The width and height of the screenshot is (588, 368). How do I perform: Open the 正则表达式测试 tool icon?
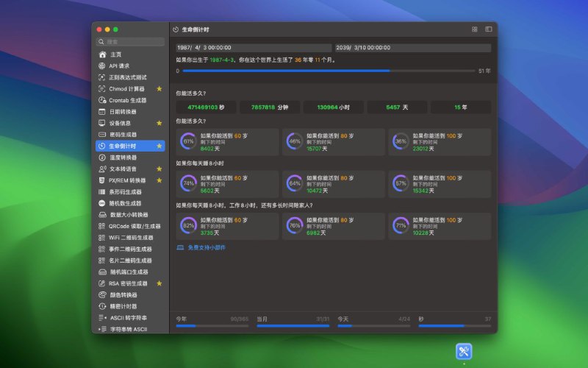(101, 77)
